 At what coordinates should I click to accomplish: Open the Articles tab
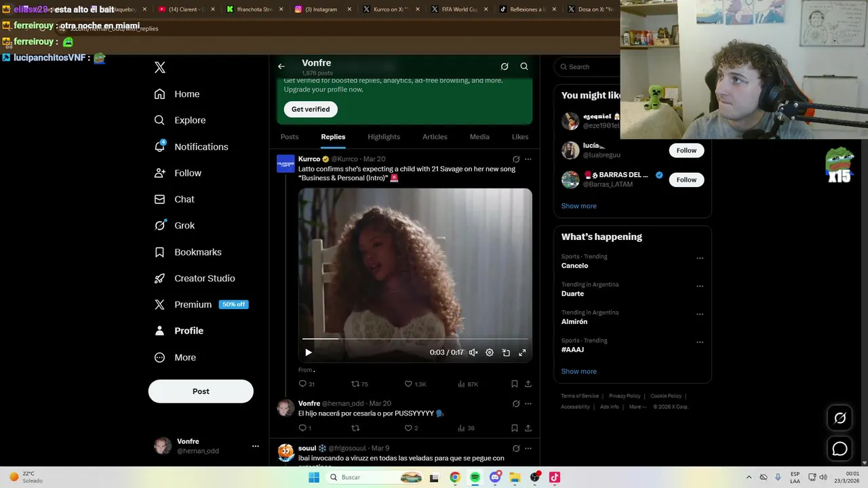click(435, 137)
